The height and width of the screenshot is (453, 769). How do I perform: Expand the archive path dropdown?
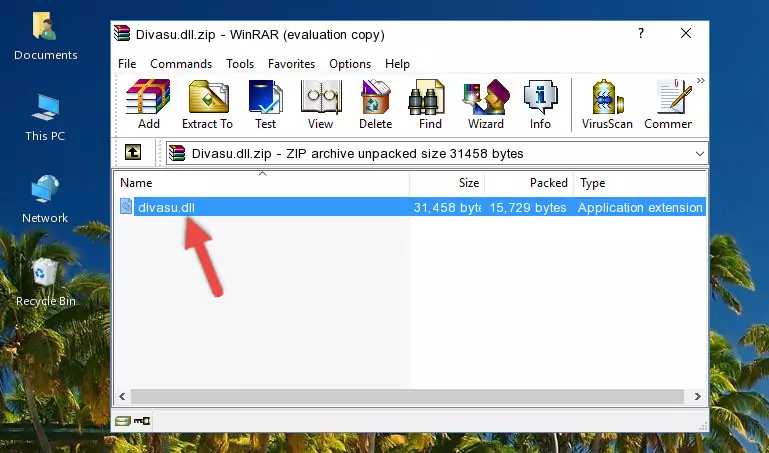tap(699, 153)
